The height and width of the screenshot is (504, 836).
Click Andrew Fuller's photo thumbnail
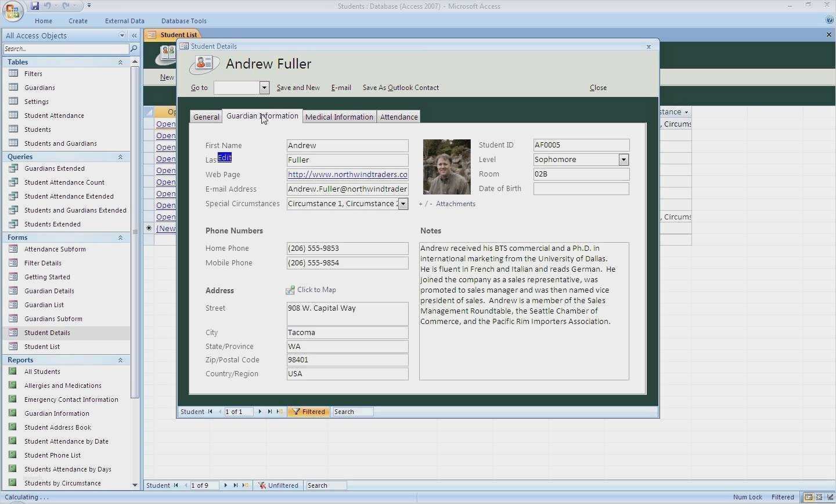coord(446,167)
